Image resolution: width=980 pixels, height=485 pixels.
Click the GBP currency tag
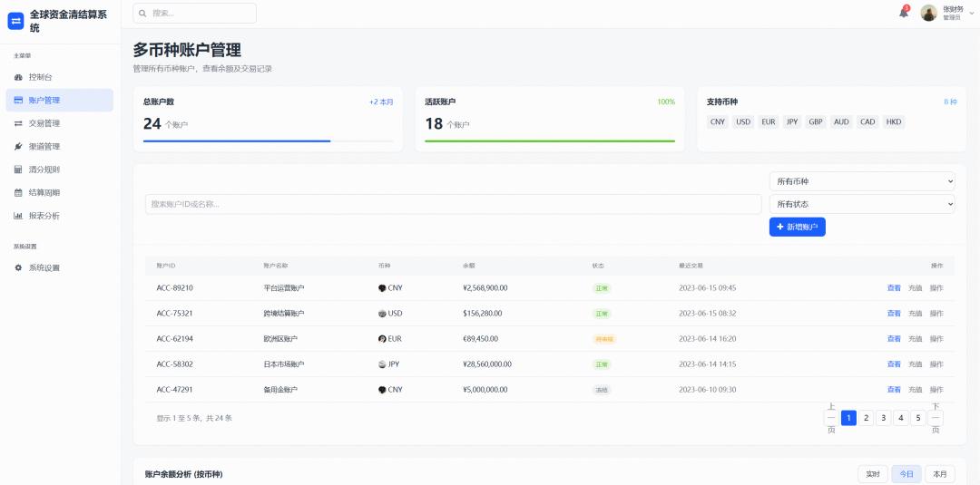click(x=816, y=122)
